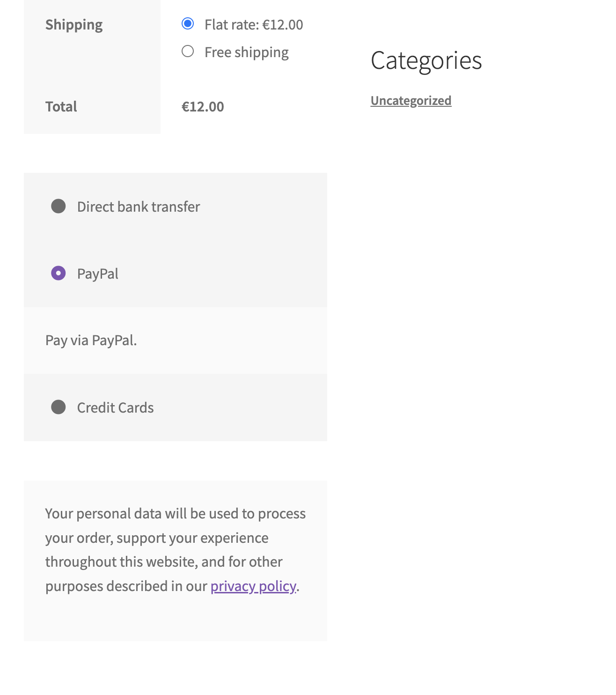Click the Direct bank transfer radio circle
The height and width of the screenshot is (695, 616).
59,206
